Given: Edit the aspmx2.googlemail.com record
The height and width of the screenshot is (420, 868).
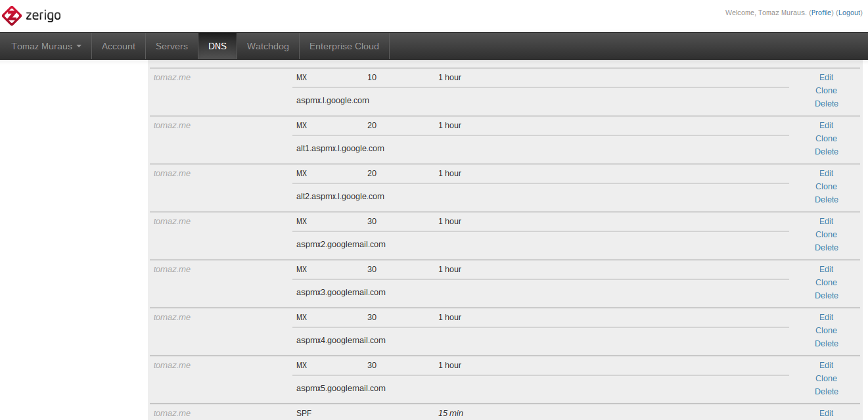Looking at the screenshot, I should (826, 221).
